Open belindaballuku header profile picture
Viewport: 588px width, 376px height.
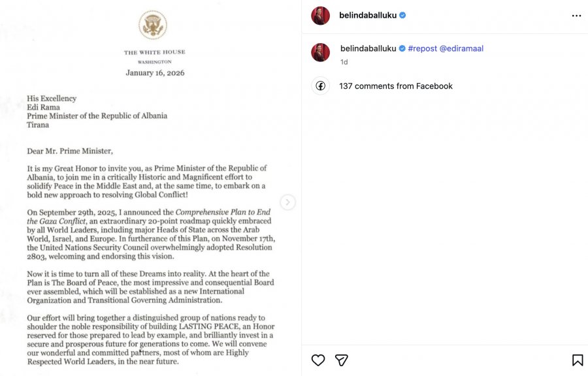tap(320, 16)
